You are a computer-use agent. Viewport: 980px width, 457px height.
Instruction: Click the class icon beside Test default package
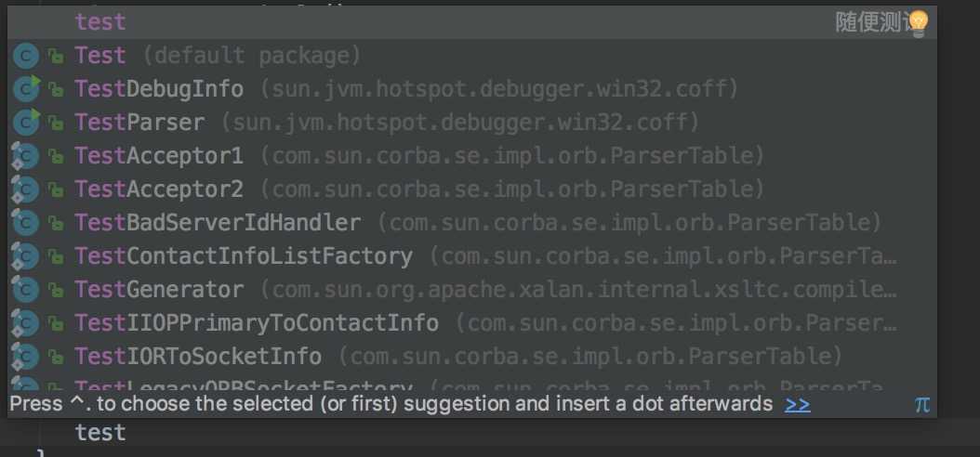[26, 56]
